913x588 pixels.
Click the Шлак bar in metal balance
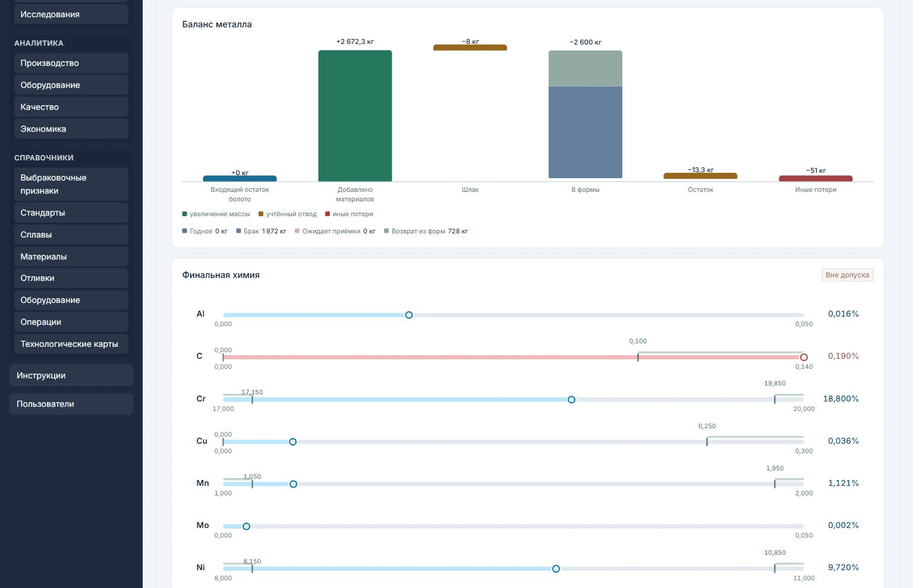pyautogui.click(x=470, y=48)
